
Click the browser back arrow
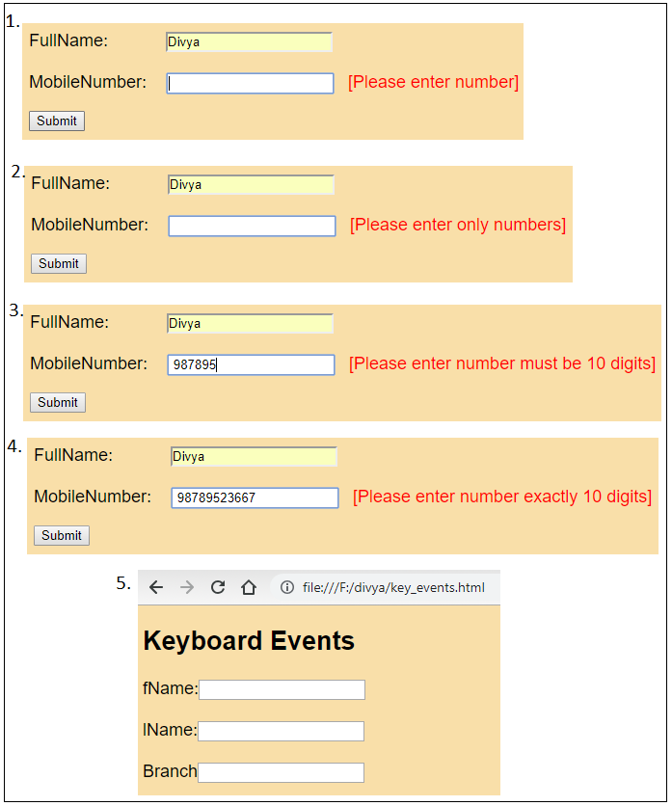[x=156, y=587]
